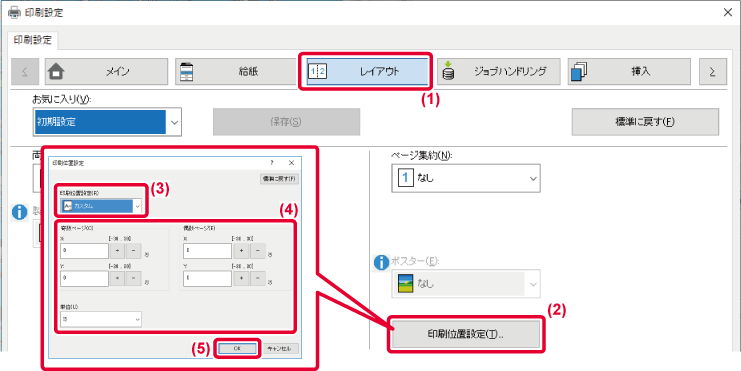Click the ? help button in the 印刷位置設定 dialog
Image resolution: width=741 pixels, height=371 pixels.
272,163
